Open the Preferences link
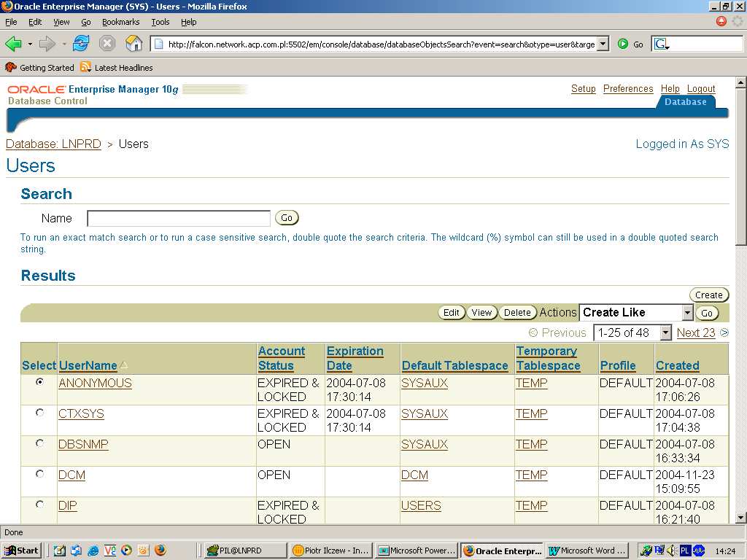The image size is (747, 560). (x=628, y=88)
